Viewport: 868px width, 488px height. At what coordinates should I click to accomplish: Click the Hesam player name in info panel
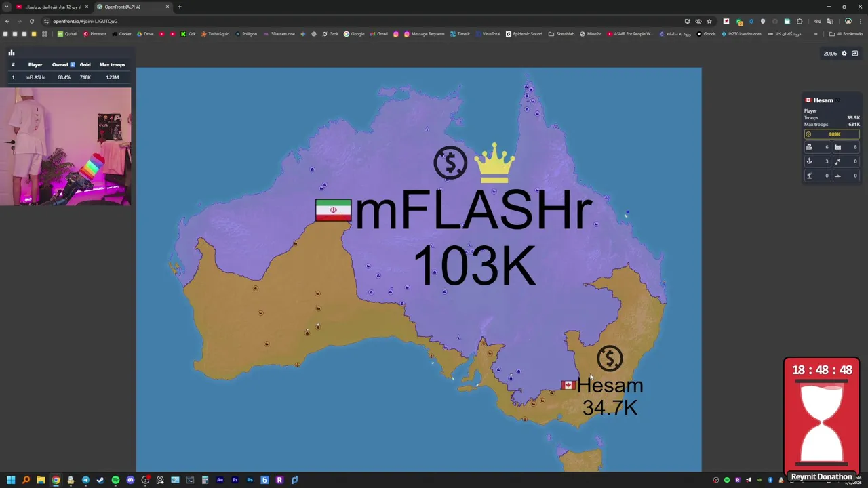pos(823,100)
